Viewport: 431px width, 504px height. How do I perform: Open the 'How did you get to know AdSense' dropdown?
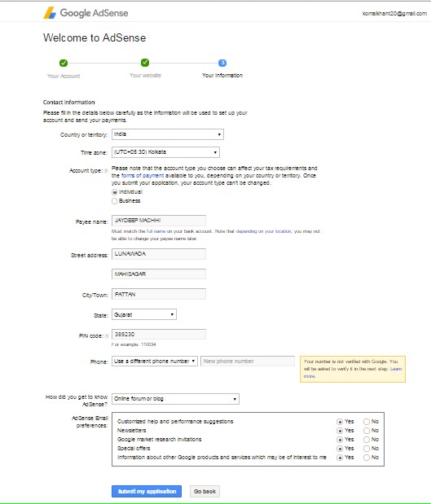[x=175, y=399]
